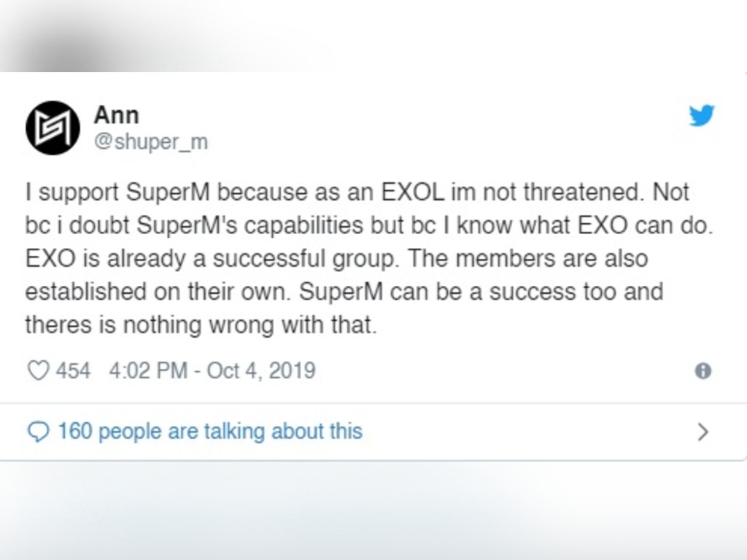Like the tweet with the heart icon
This screenshot has height=560, width=747.
click(x=38, y=370)
